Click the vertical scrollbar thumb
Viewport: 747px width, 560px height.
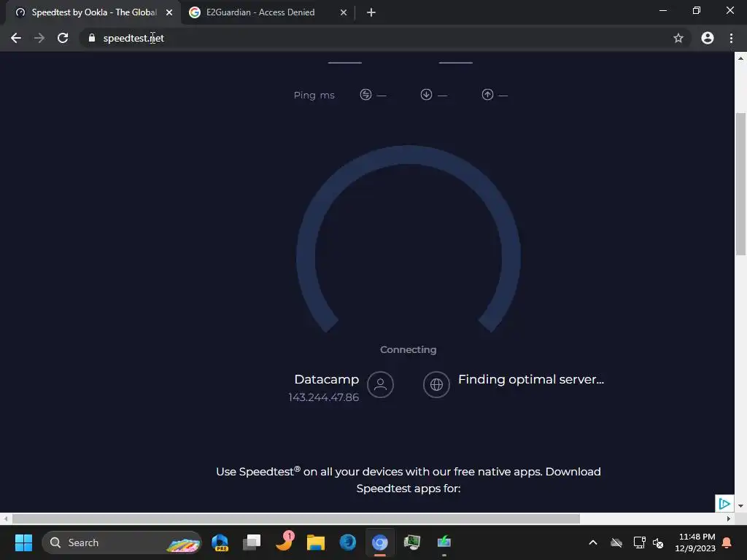[x=740, y=184]
